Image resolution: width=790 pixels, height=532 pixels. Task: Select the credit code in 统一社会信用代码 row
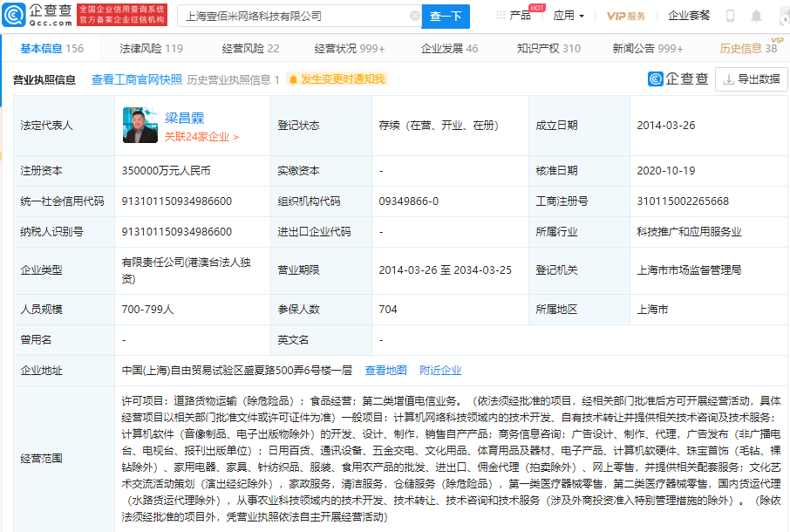(x=177, y=201)
